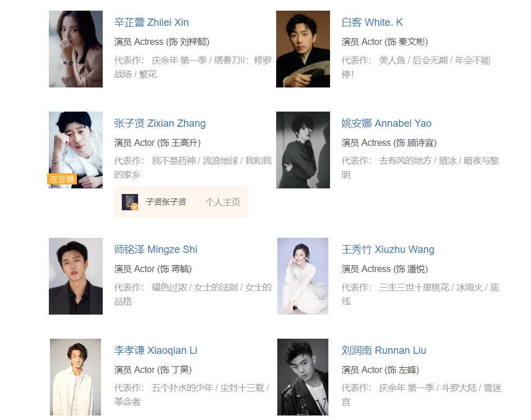Click Zixian Zhang's portrait photo
Viewport: 531px width, 420px height.
(76, 150)
